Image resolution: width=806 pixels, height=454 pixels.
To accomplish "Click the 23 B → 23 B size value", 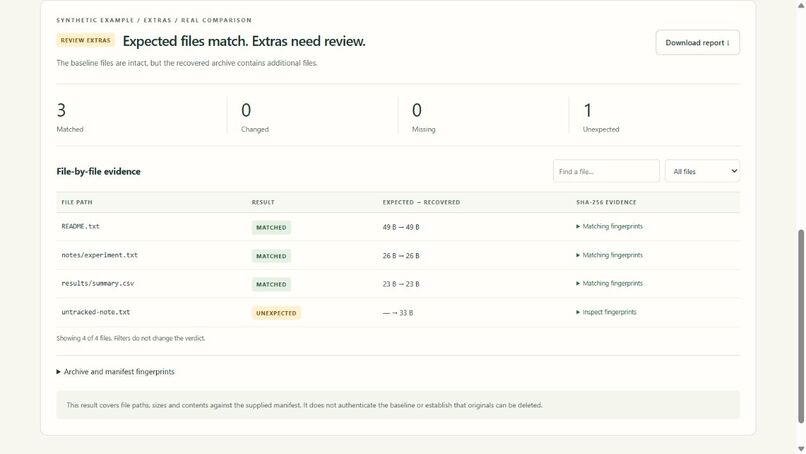I will click(401, 284).
